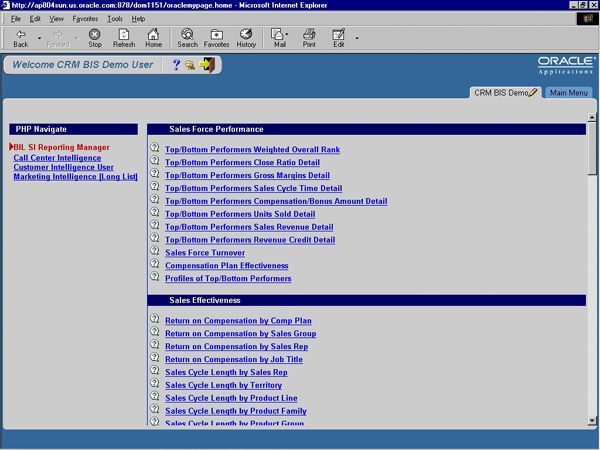Open the Favorites menu
This screenshot has height=450, width=600.
pyautogui.click(x=85, y=19)
